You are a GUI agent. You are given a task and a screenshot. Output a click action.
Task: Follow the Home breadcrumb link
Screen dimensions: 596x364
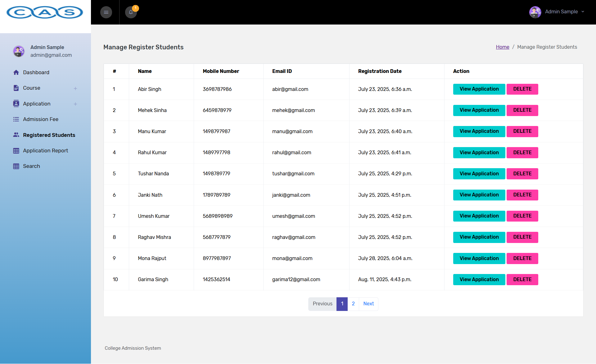coord(502,47)
